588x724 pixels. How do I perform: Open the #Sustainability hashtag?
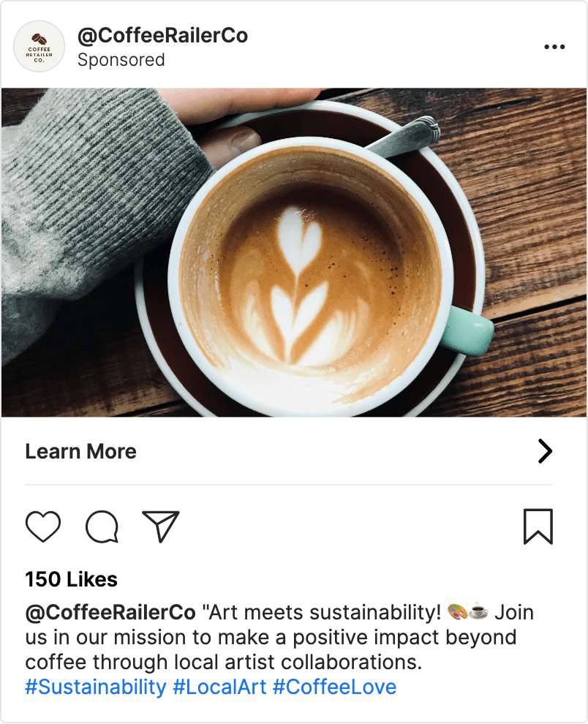tap(95, 687)
